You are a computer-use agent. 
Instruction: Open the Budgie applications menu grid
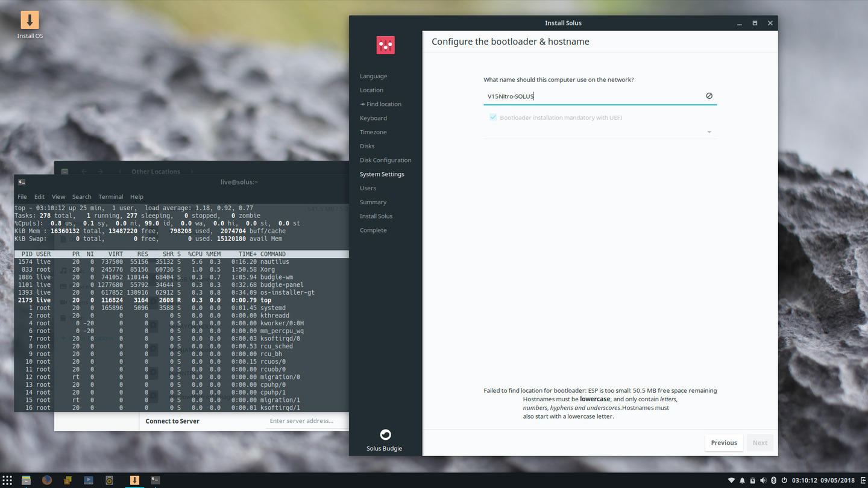7,480
